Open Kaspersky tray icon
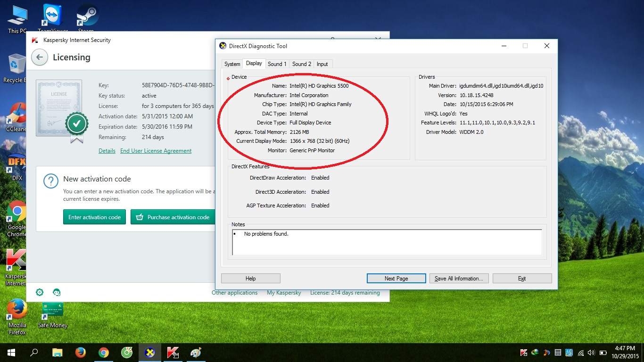Image resolution: width=644 pixels, height=362 pixels. [x=524, y=353]
